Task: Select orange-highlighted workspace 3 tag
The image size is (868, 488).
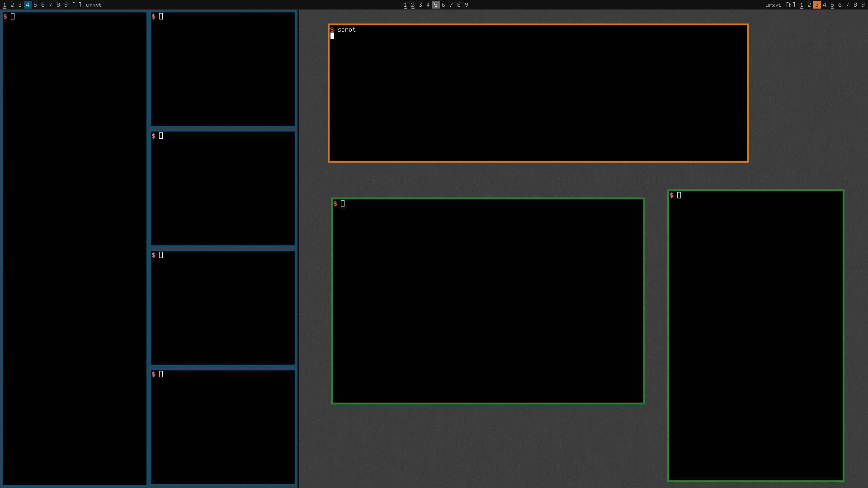Action: pyautogui.click(x=817, y=5)
